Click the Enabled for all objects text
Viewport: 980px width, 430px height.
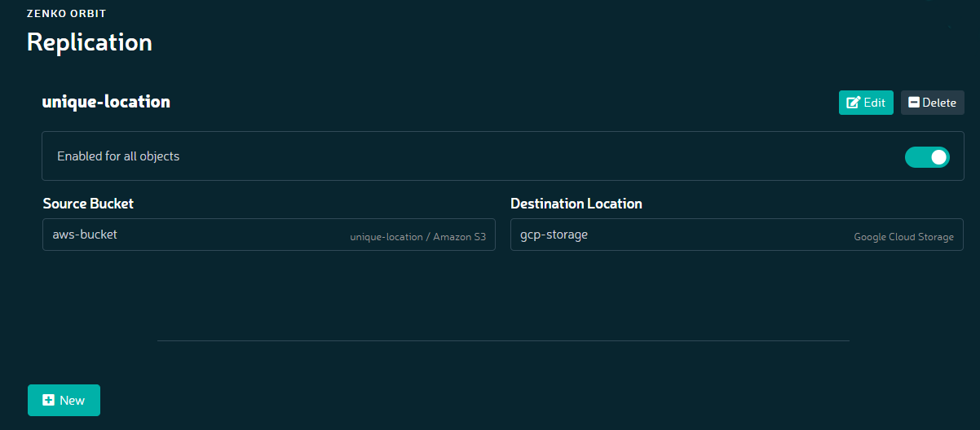tap(118, 156)
